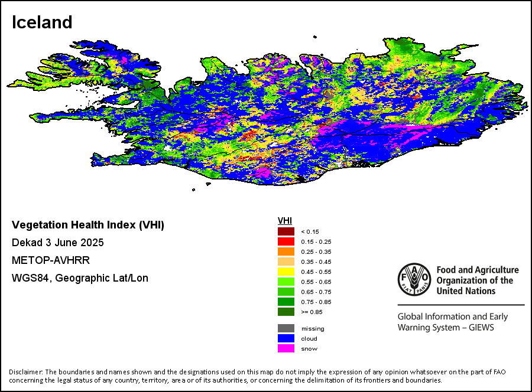
Task: Click the '0.65 - 0.75' legend label
Action: pos(316,292)
